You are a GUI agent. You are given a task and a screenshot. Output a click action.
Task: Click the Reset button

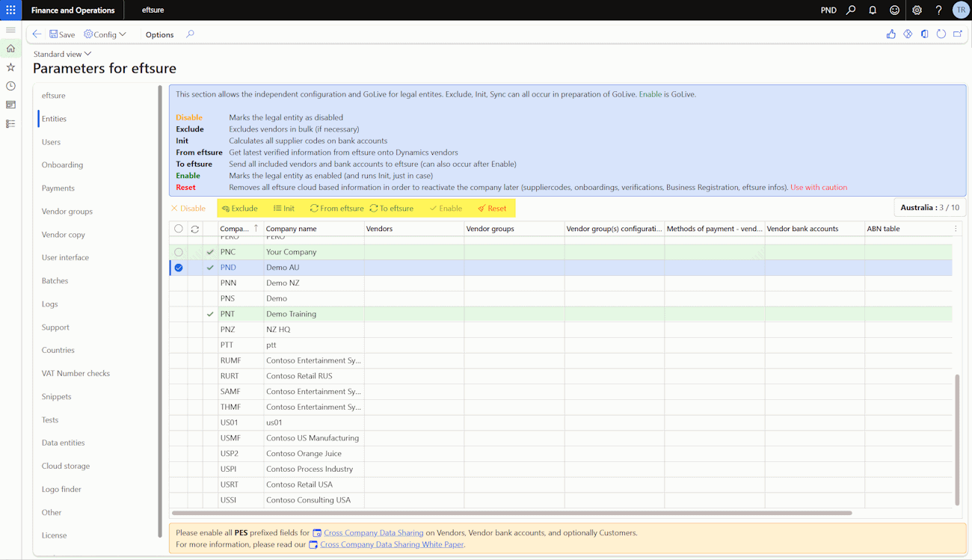pyautogui.click(x=492, y=209)
